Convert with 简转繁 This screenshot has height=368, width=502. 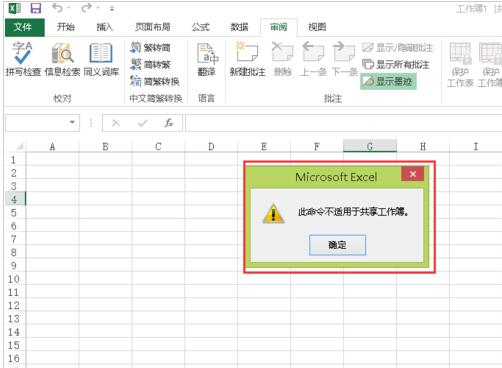[x=150, y=64]
